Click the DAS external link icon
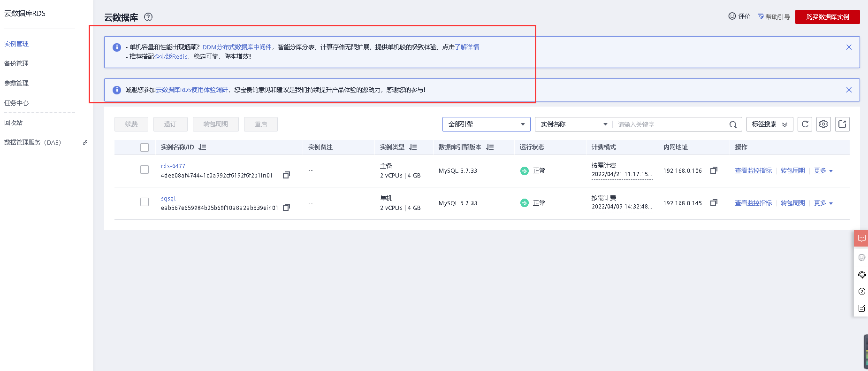The image size is (868, 371). 85,142
